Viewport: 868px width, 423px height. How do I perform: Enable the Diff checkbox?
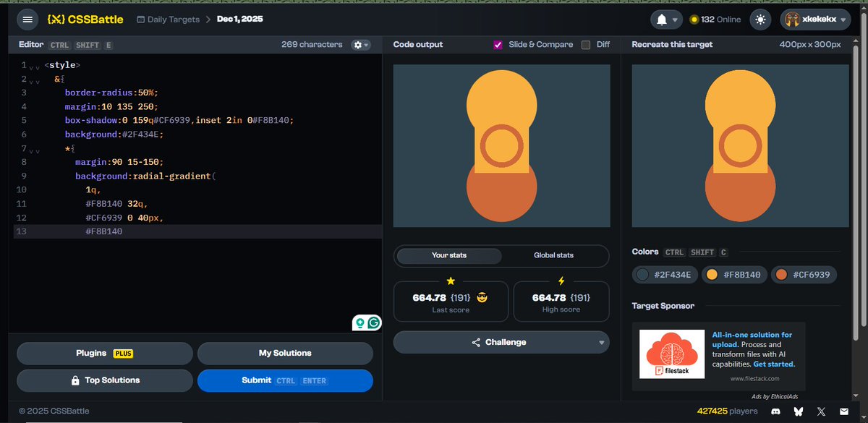coord(584,44)
